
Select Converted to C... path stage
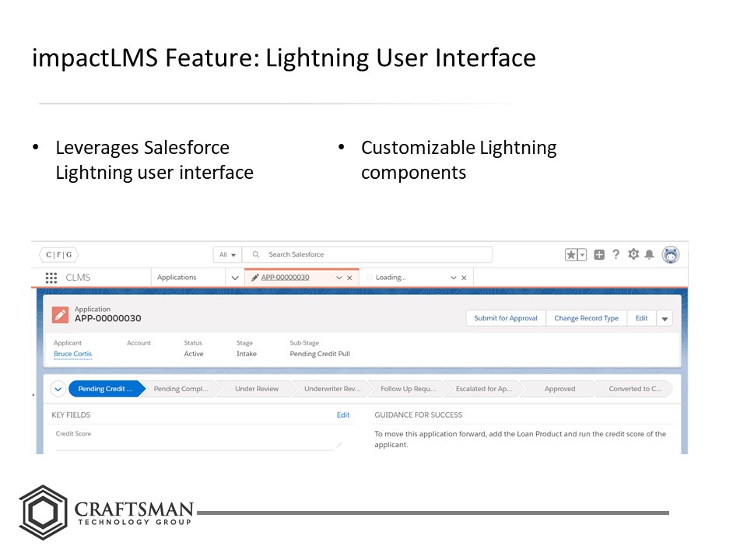[x=635, y=389]
